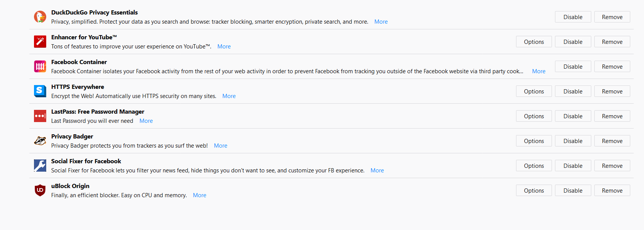Click the Enhancer for YouTube icon
644x230 pixels.
[40, 42]
